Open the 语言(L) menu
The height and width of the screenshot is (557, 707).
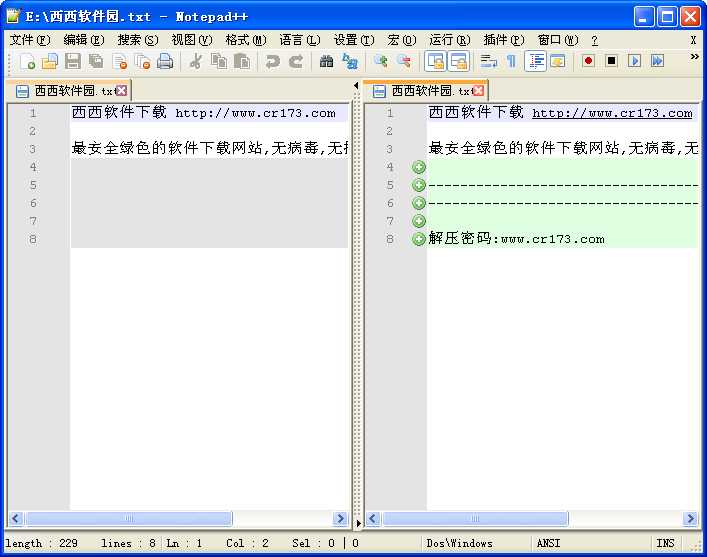point(300,40)
